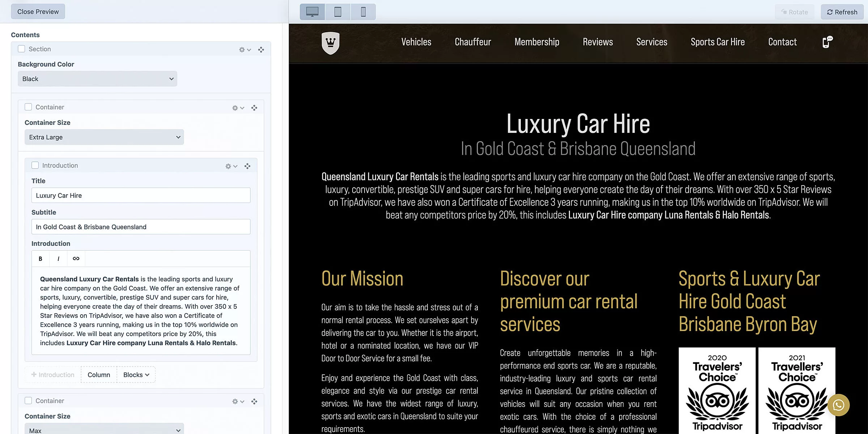868x434 pixels.
Task: Click the Close Preview button
Action: [38, 12]
